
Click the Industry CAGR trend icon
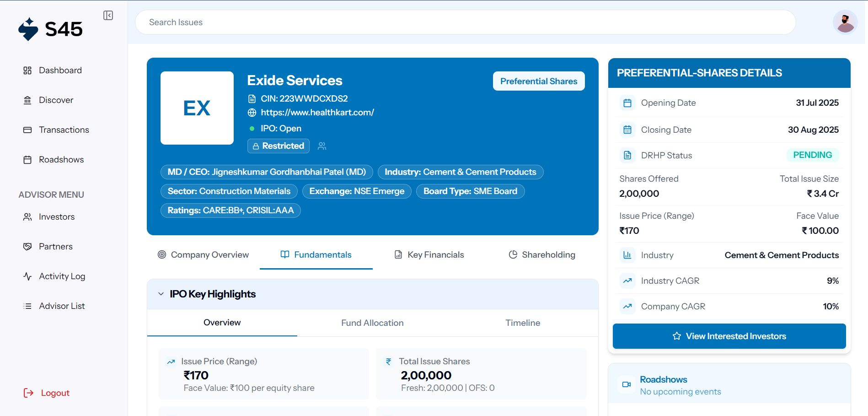[x=627, y=281]
